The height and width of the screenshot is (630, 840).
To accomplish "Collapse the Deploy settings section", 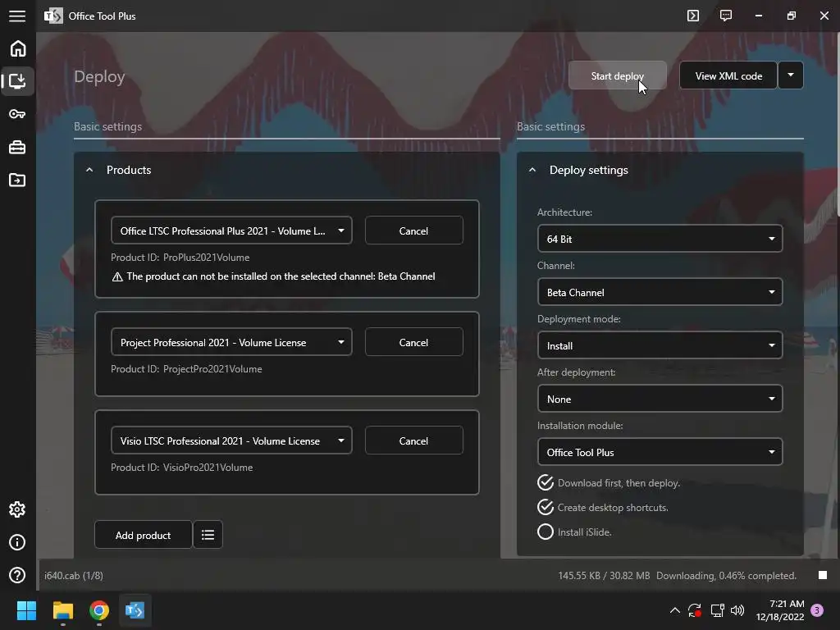I will click(x=532, y=170).
